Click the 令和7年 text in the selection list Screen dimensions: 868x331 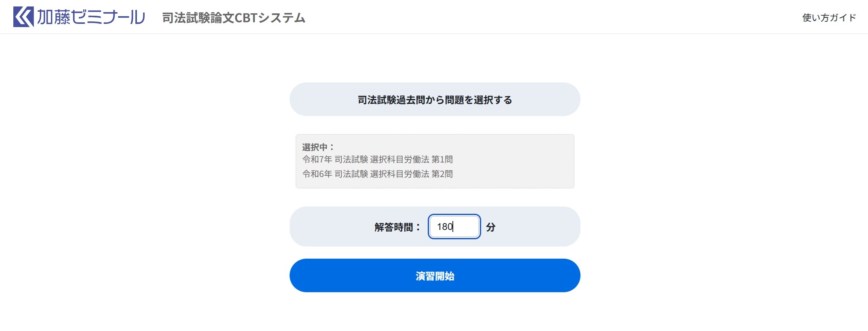pos(317,159)
